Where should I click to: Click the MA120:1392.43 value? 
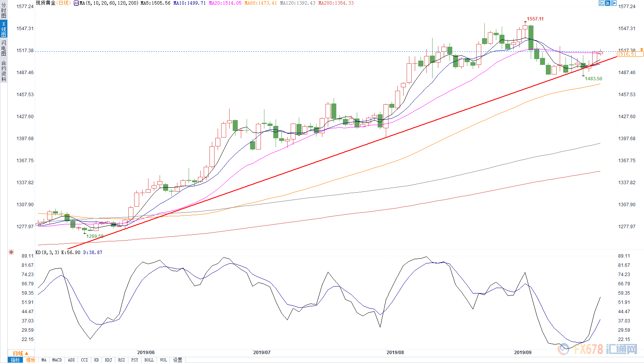(298, 3)
